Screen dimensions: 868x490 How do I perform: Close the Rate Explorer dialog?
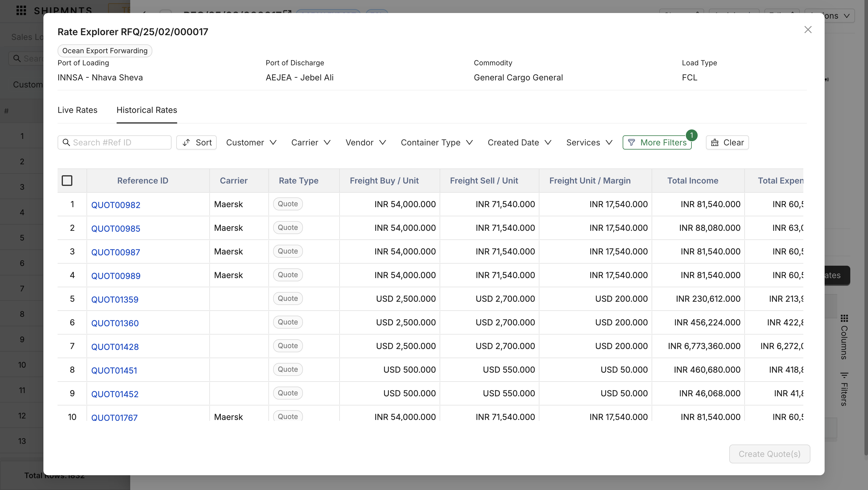pyautogui.click(x=808, y=30)
